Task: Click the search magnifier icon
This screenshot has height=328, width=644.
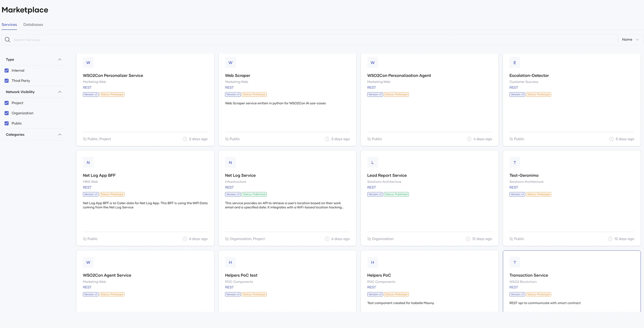Action: pos(8,40)
